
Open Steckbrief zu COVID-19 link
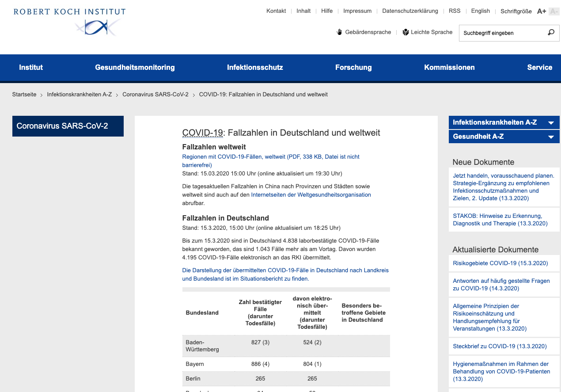(500, 346)
